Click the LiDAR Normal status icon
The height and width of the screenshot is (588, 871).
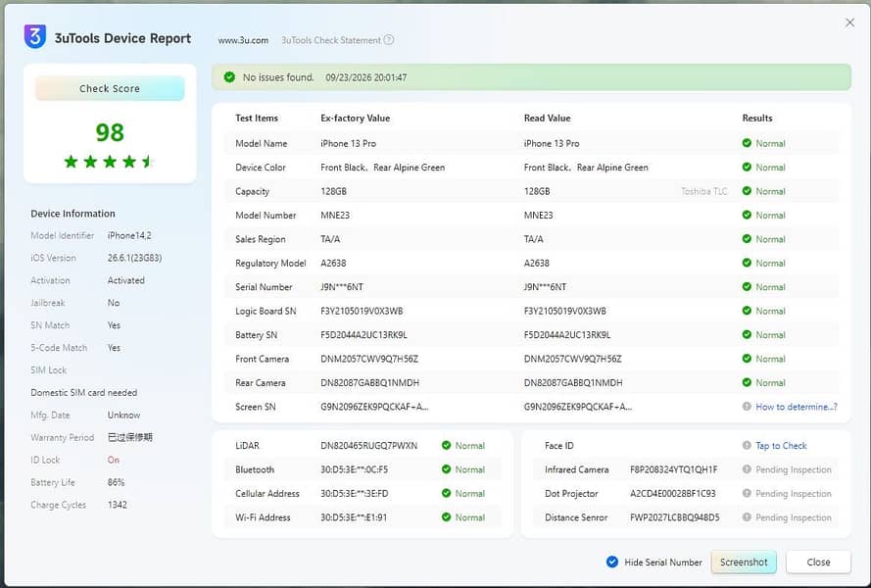(446, 445)
